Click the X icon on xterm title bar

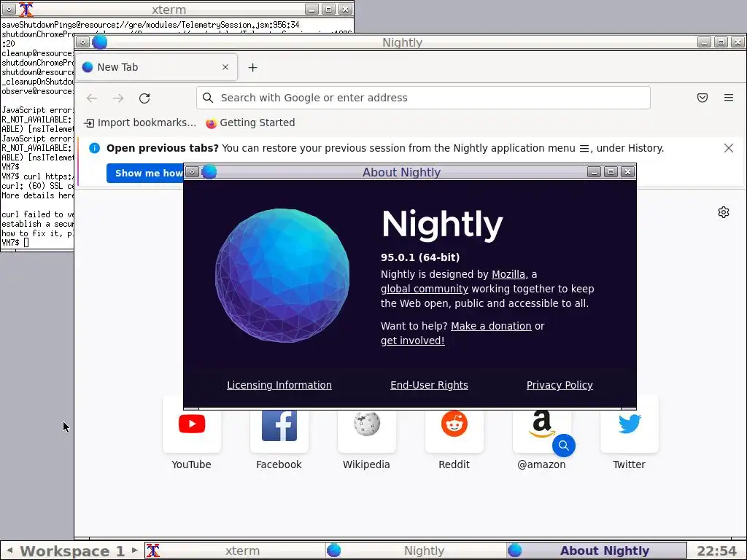point(26,9)
